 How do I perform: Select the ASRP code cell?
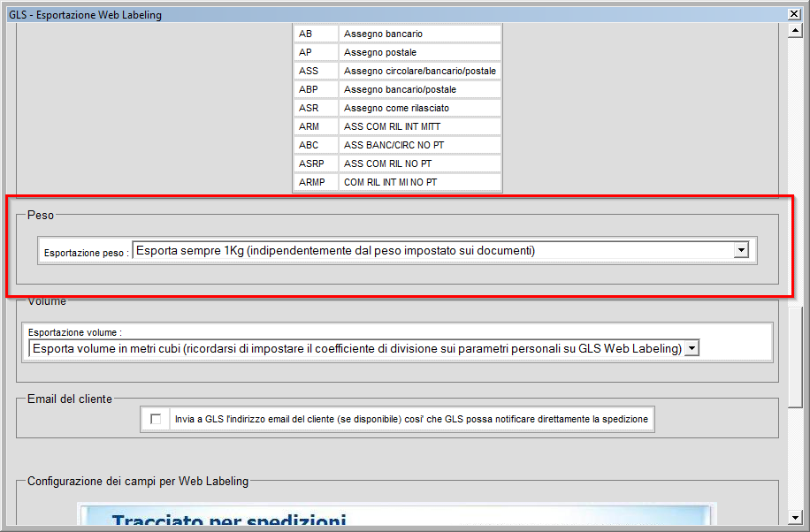pos(316,163)
